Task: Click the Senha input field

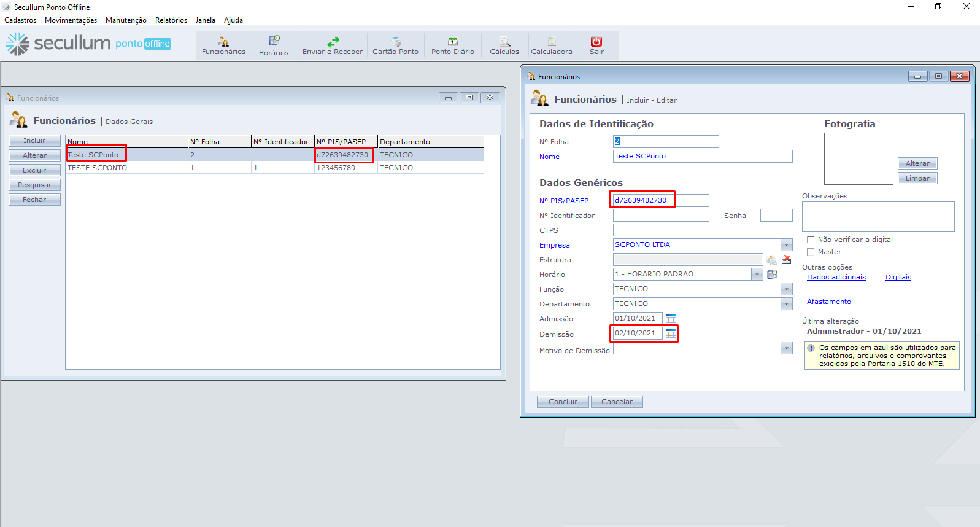Action: coord(776,215)
